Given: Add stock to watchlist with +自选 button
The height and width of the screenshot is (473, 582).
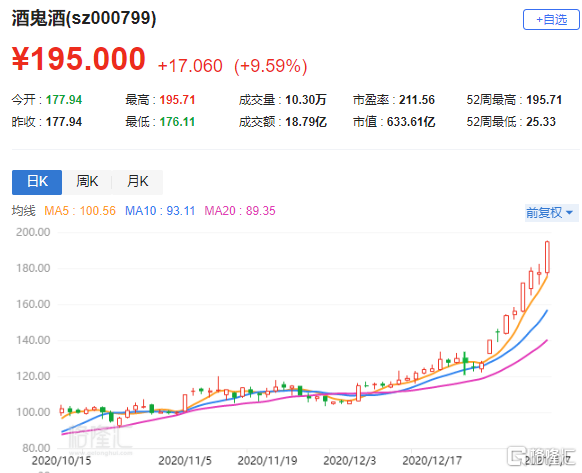Looking at the screenshot, I should 551,19.
